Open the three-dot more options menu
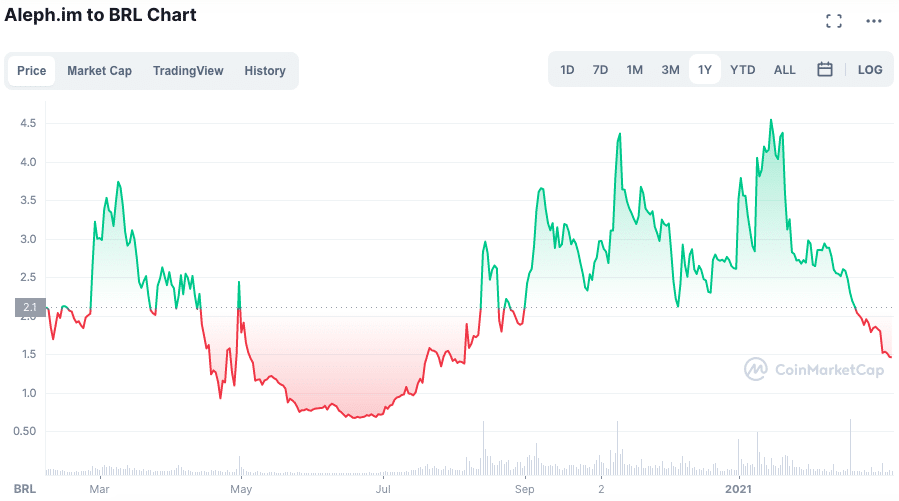 pos(874,21)
